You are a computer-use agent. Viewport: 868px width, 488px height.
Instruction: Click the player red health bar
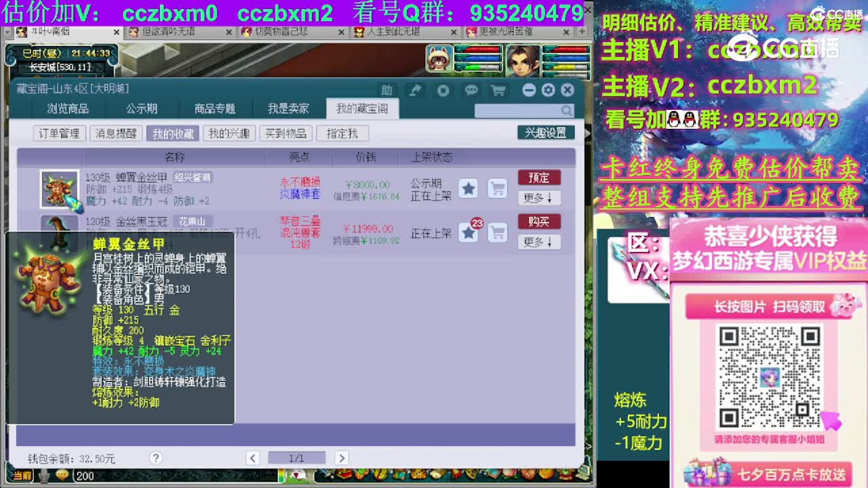(x=566, y=49)
